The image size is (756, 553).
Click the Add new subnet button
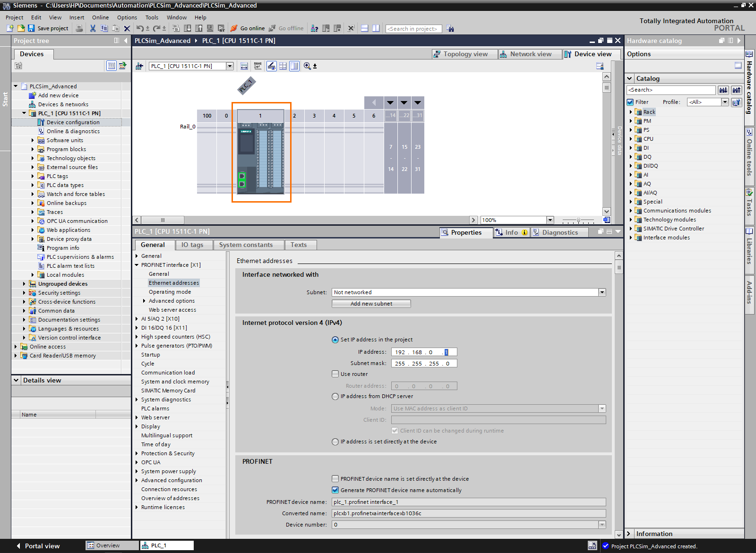371,304
